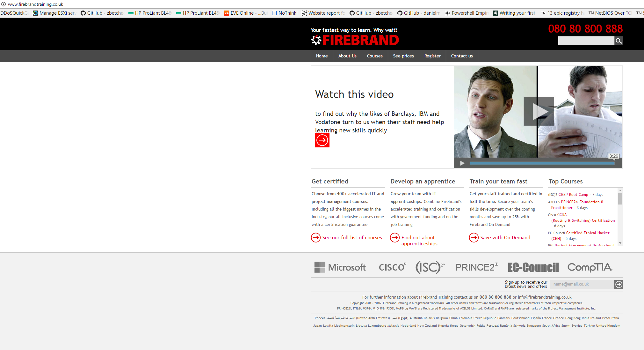
Task: Click the PRINCE2 partner logo
Action: [x=477, y=267]
